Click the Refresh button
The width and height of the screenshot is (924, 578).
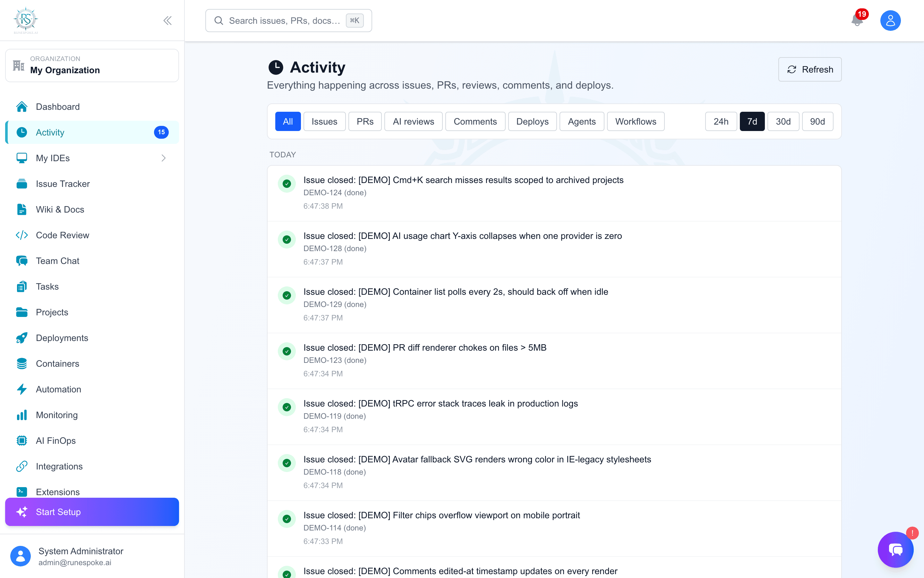pos(810,69)
